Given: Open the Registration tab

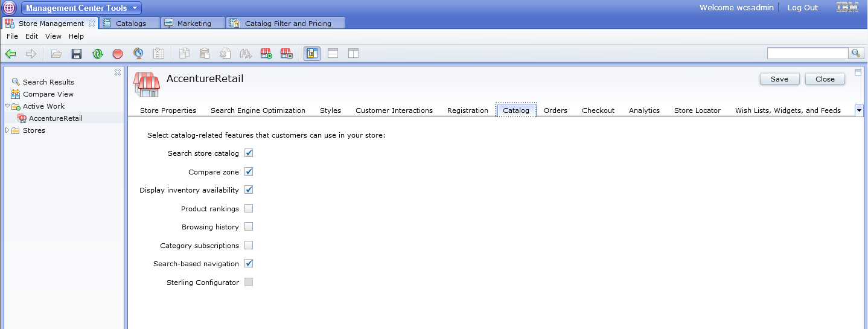Looking at the screenshot, I should 468,110.
